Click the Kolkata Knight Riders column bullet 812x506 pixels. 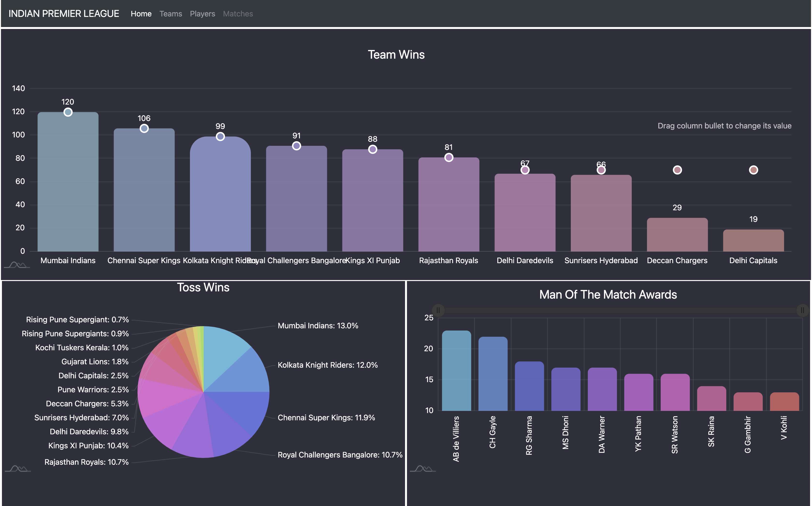pos(220,137)
